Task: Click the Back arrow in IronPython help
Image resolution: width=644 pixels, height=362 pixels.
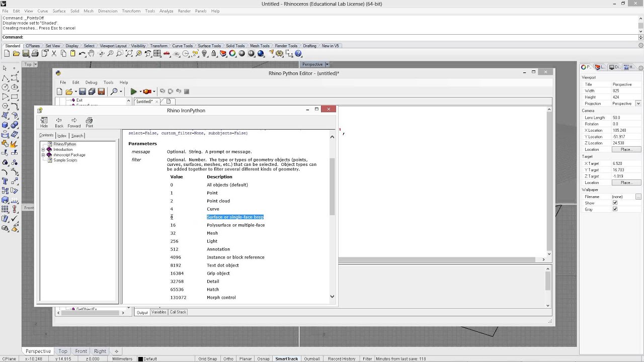Action: tap(59, 122)
